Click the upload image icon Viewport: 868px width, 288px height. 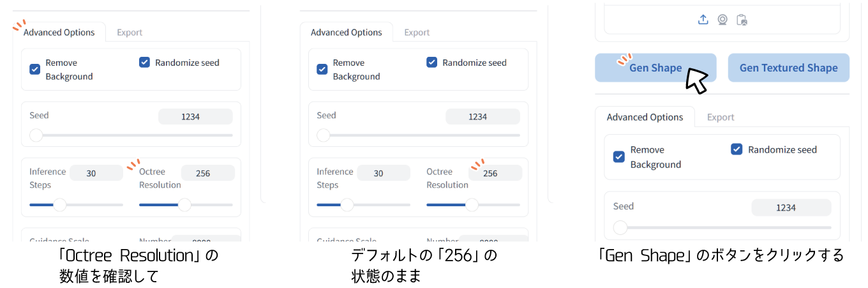coord(703,20)
